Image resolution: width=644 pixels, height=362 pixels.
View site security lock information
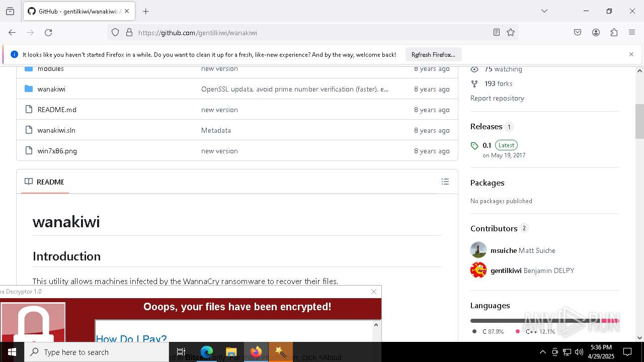coord(129,33)
